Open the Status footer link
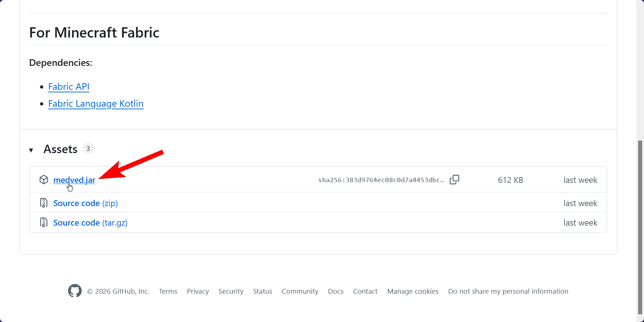Image resolution: width=644 pixels, height=322 pixels. [263, 291]
